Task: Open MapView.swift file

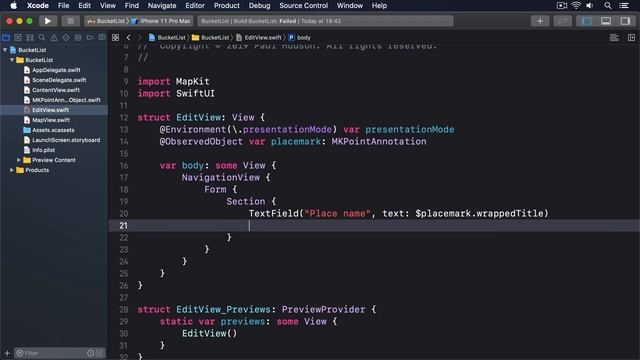Action: pos(51,120)
